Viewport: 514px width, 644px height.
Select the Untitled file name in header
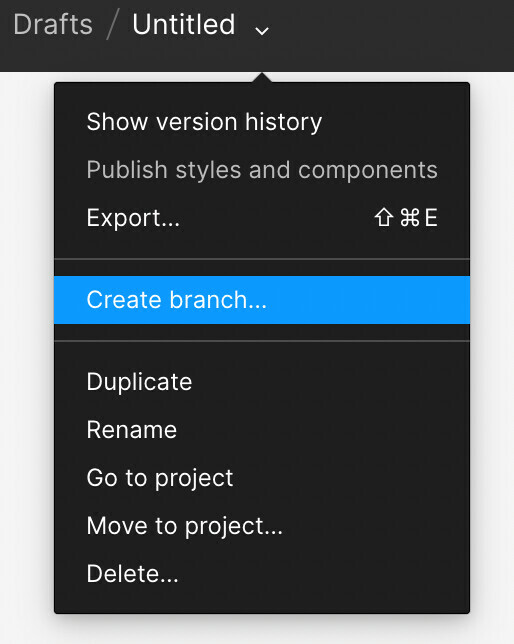point(184,24)
